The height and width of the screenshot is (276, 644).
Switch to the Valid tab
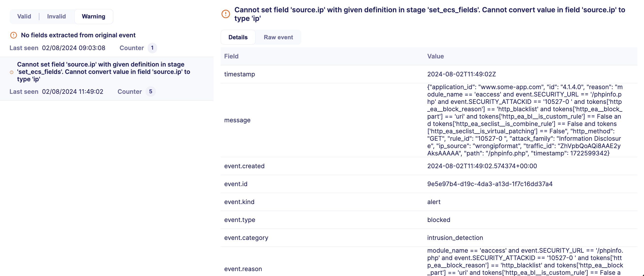(24, 16)
